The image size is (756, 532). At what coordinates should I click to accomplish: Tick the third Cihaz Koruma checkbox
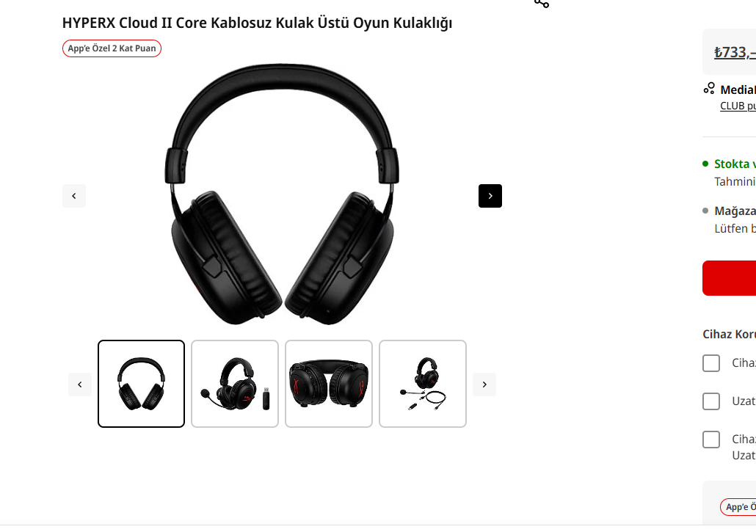click(711, 440)
